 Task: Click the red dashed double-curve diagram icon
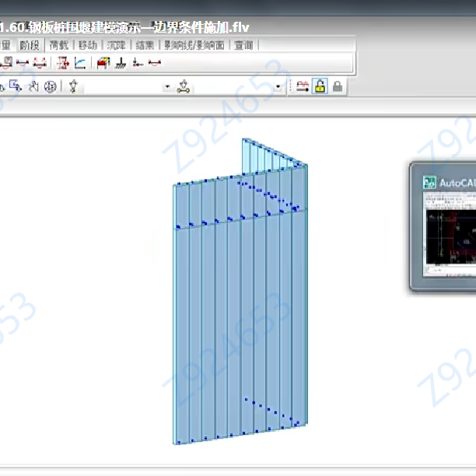(40, 62)
